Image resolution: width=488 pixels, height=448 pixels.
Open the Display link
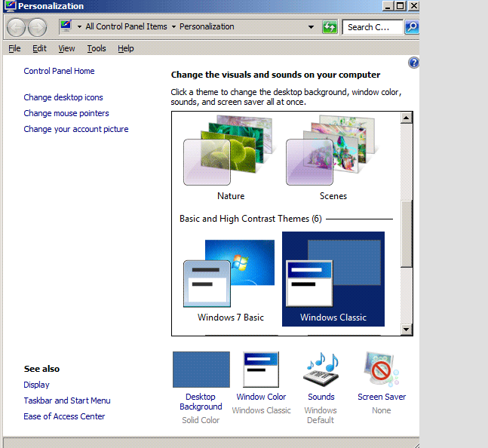[36, 385]
